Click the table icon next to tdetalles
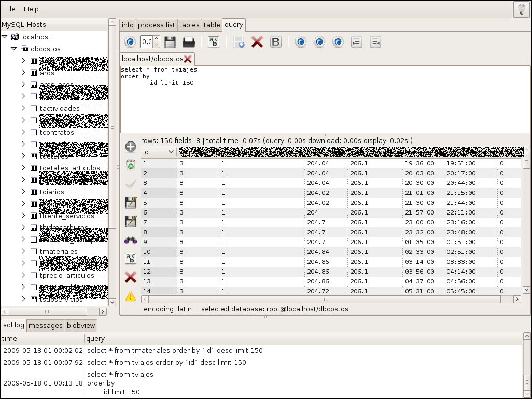Viewport: 532px width, 399px height. click(x=34, y=156)
